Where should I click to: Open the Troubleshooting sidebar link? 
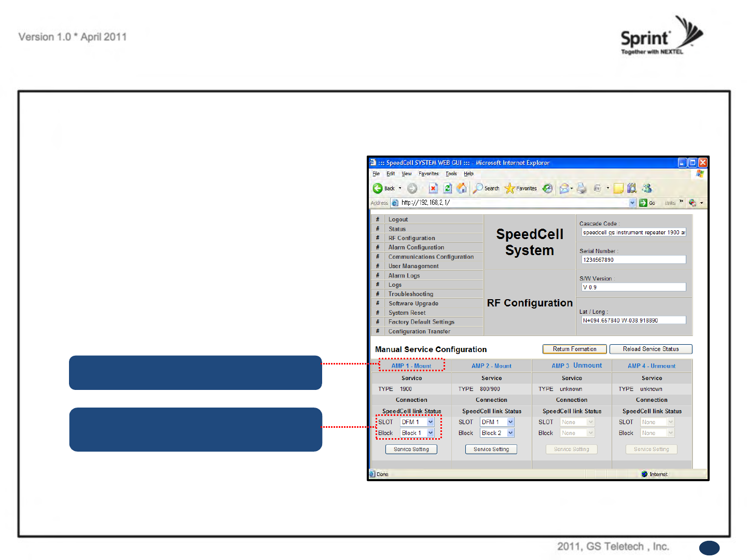click(411, 294)
